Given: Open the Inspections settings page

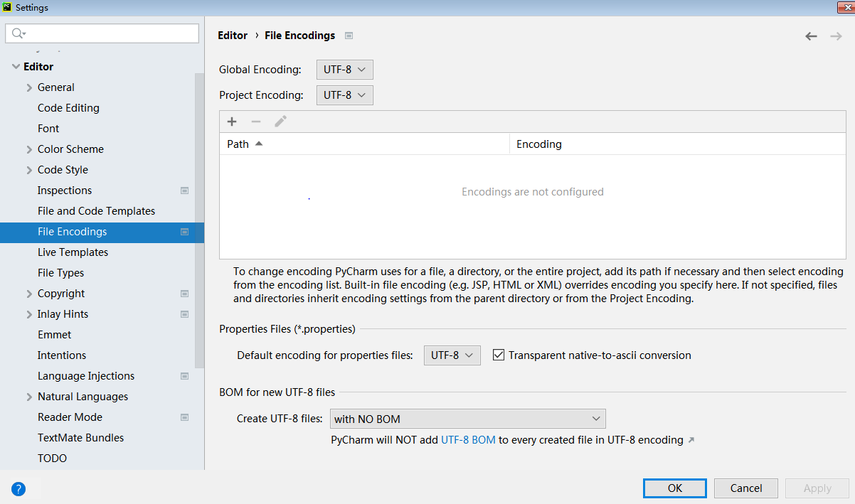Looking at the screenshot, I should click(65, 191).
